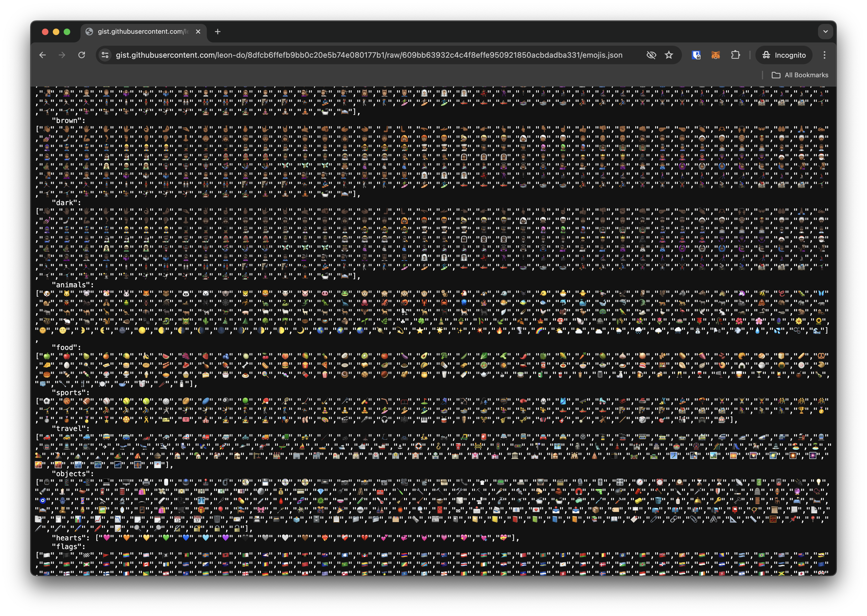867x616 pixels.
Task: Open site information controls in the address bar
Action: (x=105, y=55)
